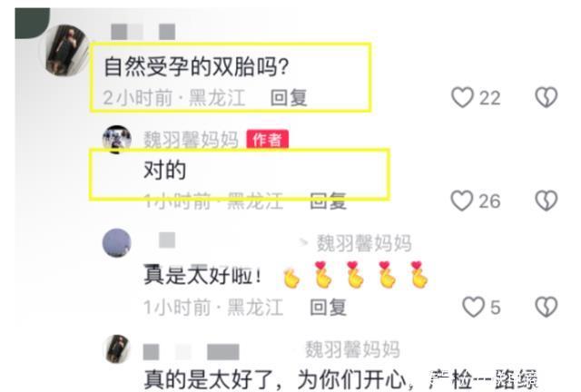Click the 22 like count number
This screenshot has height=392, width=581.
point(490,98)
